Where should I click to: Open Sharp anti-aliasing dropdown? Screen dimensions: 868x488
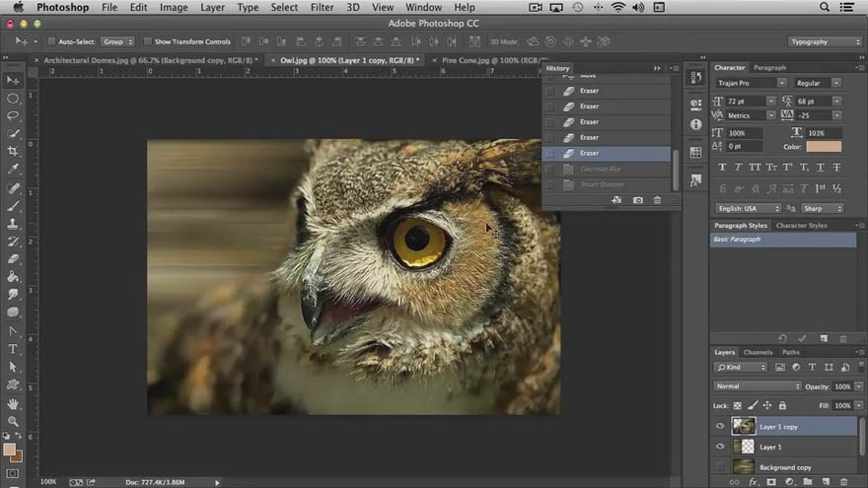coord(822,209)
